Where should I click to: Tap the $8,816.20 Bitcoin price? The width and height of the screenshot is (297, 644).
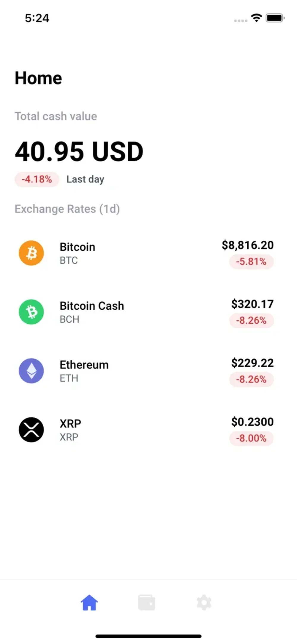point(248,245)
